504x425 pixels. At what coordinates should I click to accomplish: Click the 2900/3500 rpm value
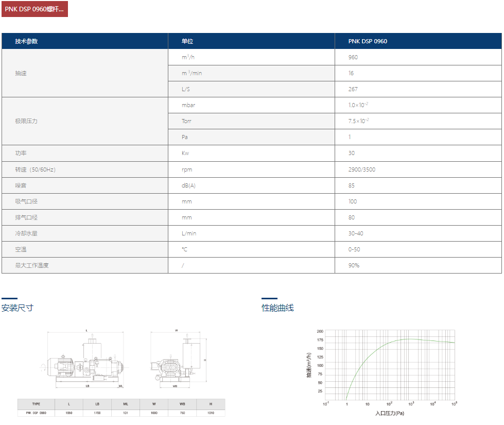pyautogui.click(x=362, y=169)
